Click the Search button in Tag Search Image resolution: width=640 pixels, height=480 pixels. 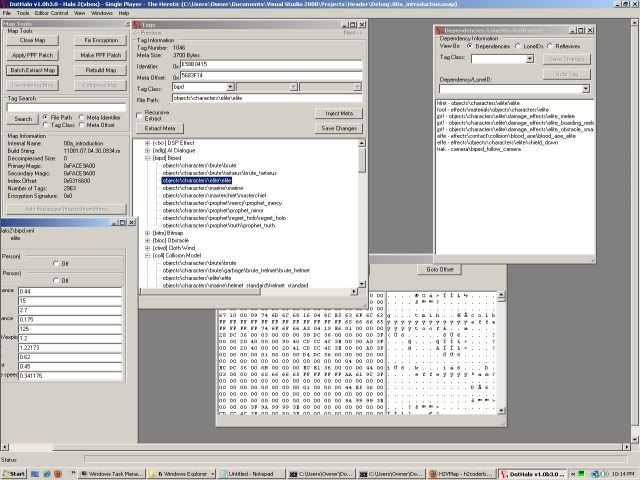23,119
